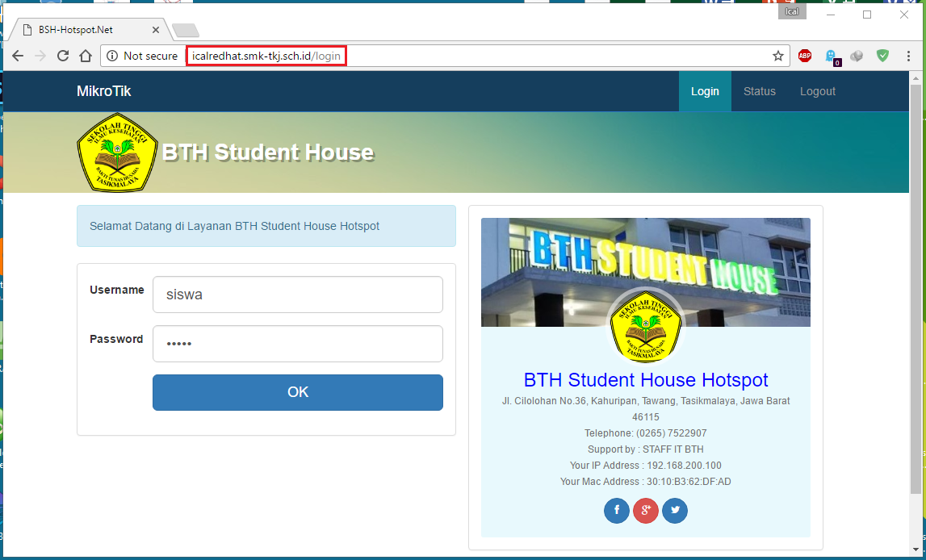
Task: Click the page vertical scrollbar
Action: click(916, 289)
